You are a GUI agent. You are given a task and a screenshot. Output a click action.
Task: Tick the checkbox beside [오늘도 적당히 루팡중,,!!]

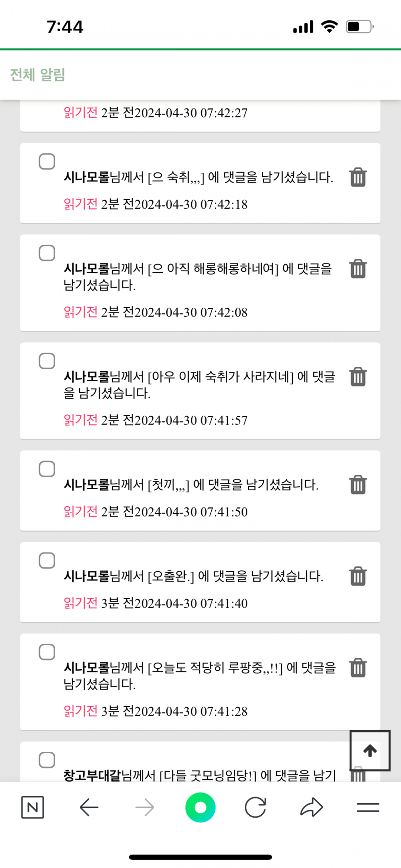(x=47, y=652)
